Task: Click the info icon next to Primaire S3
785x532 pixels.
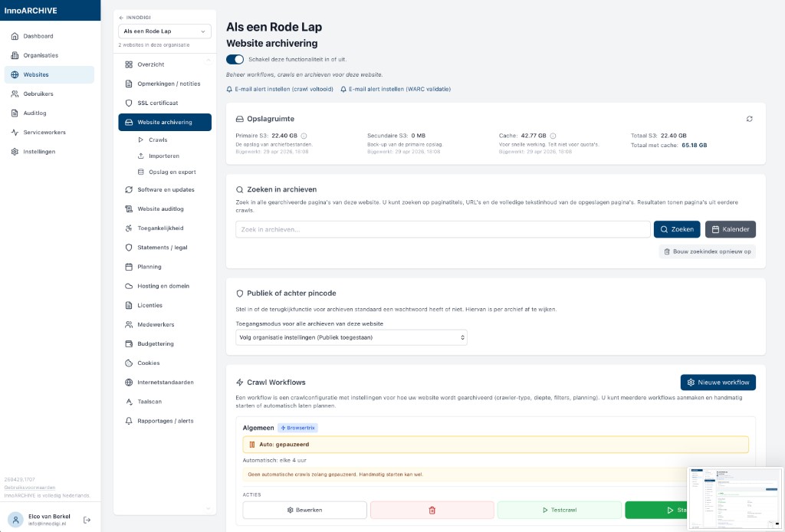Action: click(304, 136)
